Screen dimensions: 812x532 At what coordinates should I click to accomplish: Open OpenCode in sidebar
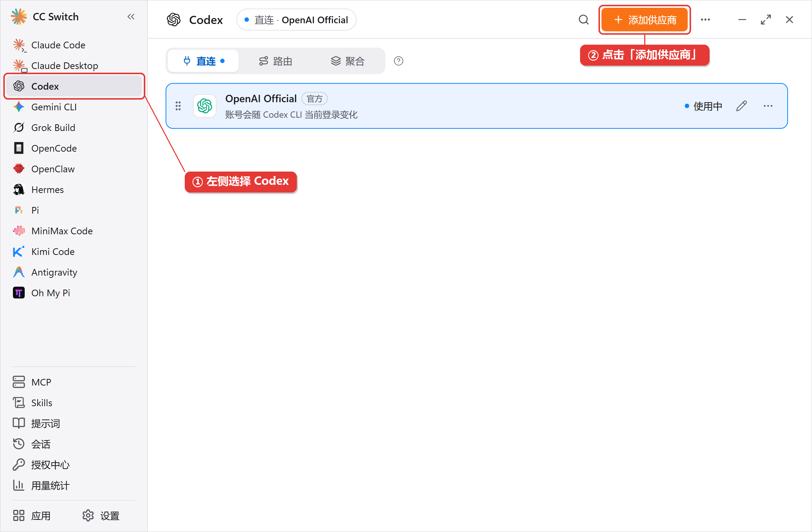tap(74, 148)
